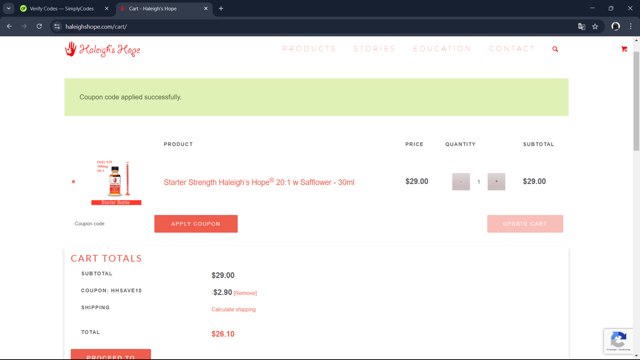Click the SHIPPING label in cart totals

pyautogui.click(x=96, y=307)
